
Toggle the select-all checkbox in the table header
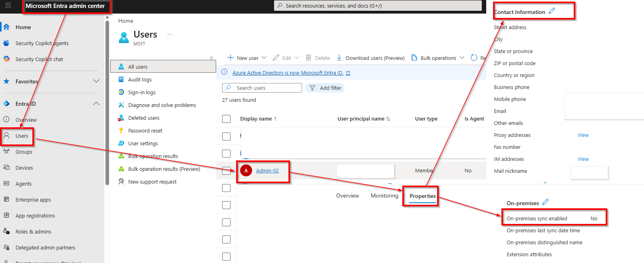click(x=226, y=119)
